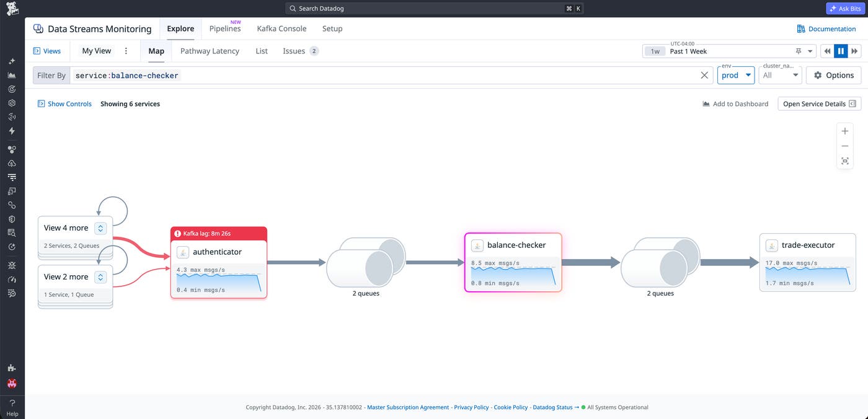Open the Setup tab
This screenshot has width=868, height=419.
[x=332, y=29]
